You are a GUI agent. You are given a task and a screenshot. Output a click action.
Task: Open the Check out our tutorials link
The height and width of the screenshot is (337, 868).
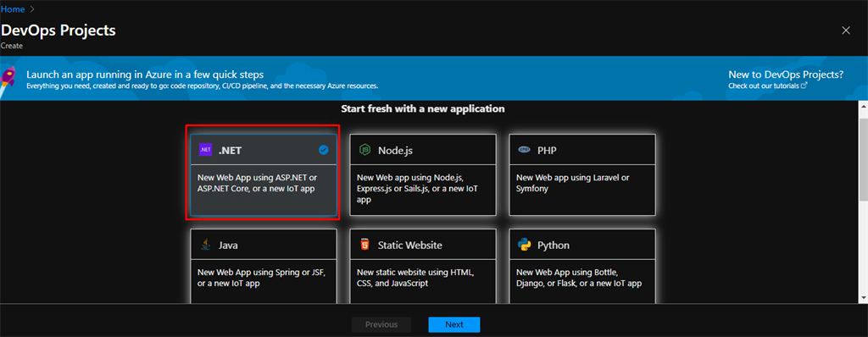coord(764,86)
